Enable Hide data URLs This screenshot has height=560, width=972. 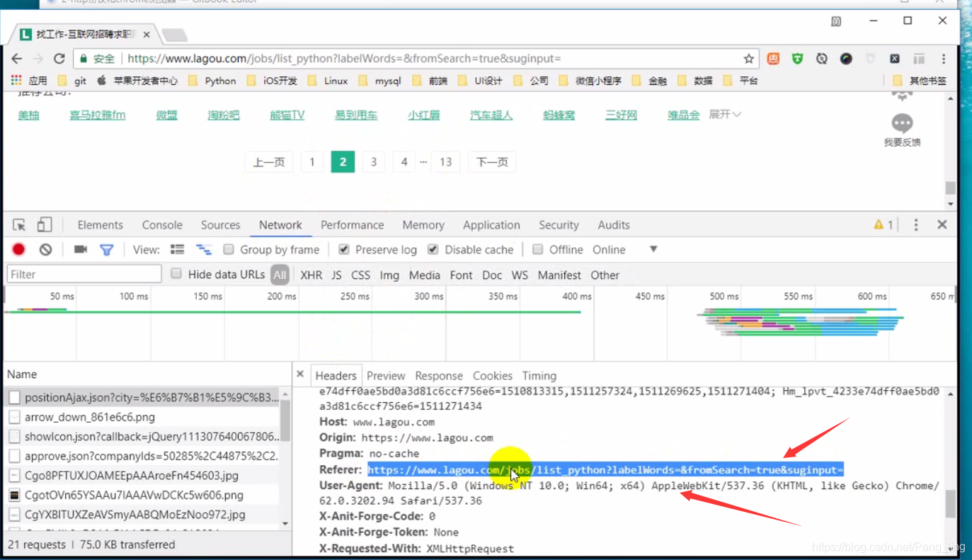coord(177,274)
